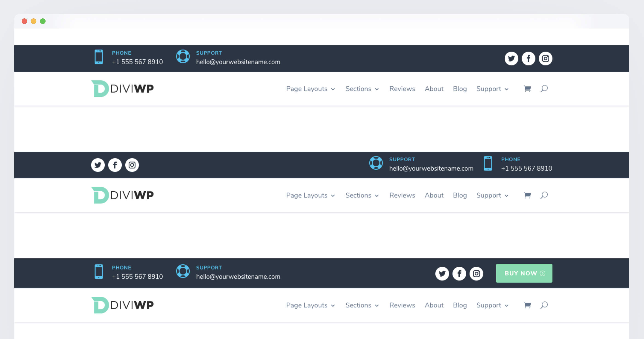The image size is (644, 339).
Task: Click the Twitter icon in the second header
Action: click(98, 165)
